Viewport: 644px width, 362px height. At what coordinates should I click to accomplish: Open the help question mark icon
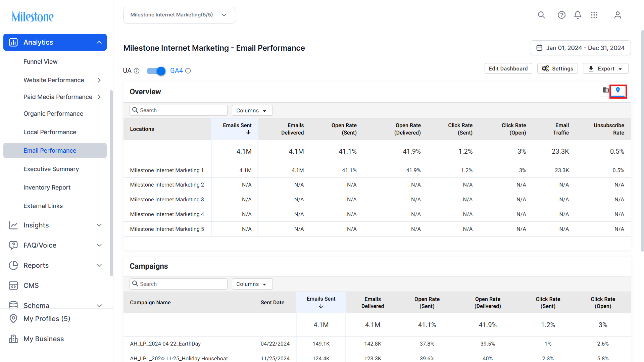pos(561,15)
